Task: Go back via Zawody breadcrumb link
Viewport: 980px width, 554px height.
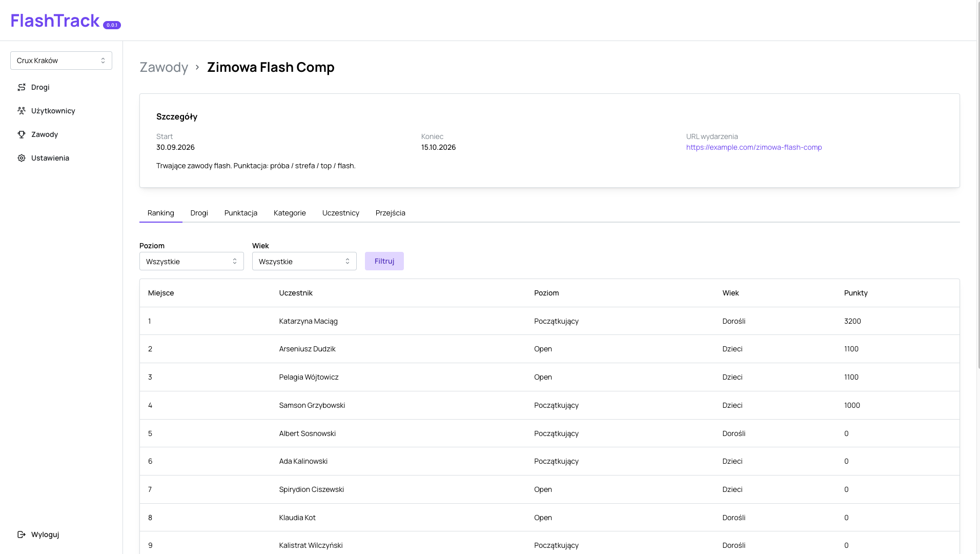Action: pos(164,67)
